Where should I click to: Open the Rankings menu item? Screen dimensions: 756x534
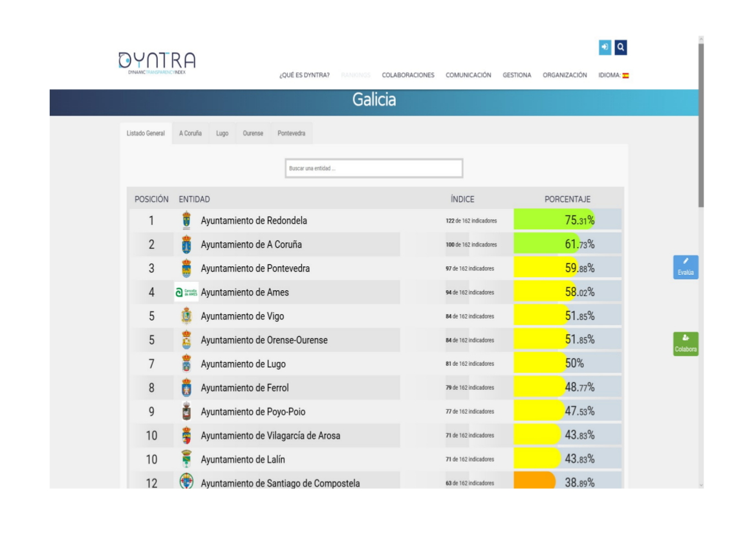pyautogui.click(x=356, y=75)
